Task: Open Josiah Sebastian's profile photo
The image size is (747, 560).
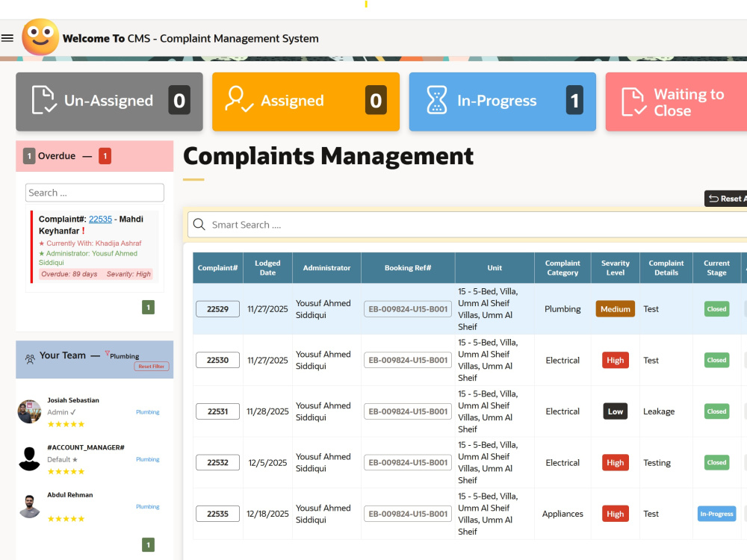Action: [x=30, y=411]
